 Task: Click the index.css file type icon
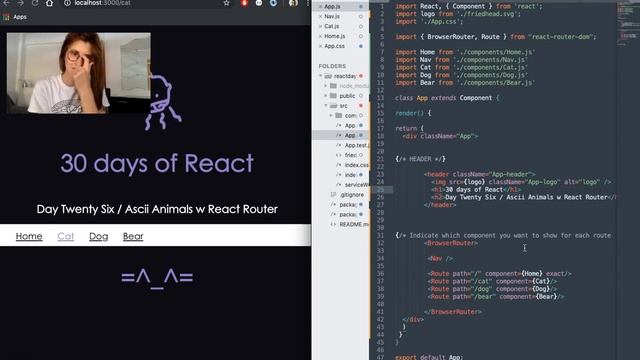click(339, 165)
